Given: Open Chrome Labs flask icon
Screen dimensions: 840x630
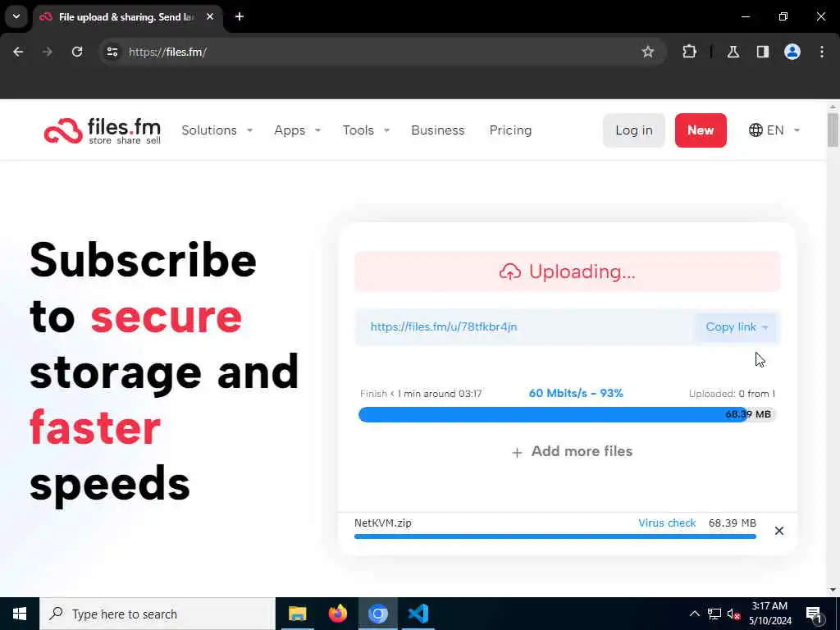Looking at the screenshot, I should click(x=733, y=52).
